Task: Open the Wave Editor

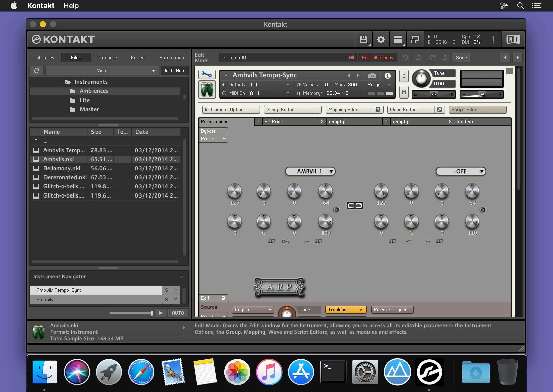Action: point(411,109)
